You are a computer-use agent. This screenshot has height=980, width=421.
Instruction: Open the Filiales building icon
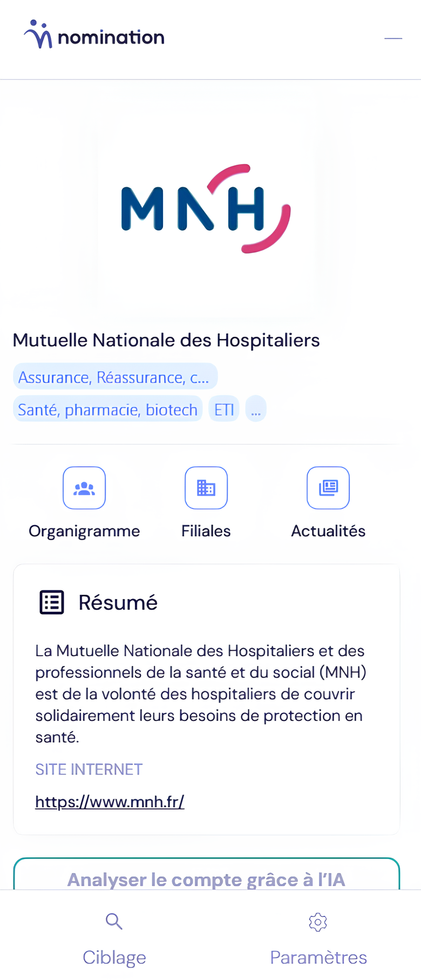click(206, 488)
